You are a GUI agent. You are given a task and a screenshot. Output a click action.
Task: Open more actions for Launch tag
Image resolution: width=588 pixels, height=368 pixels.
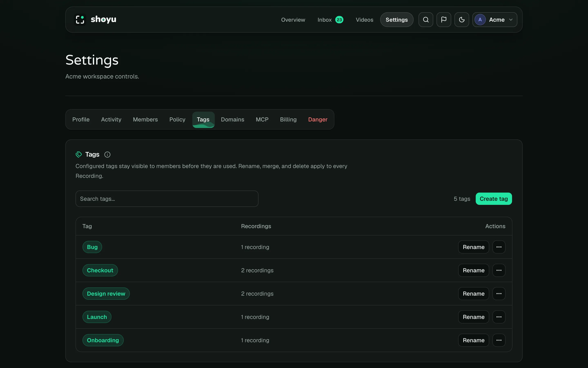pyautogui.click(x=499, y=317)
